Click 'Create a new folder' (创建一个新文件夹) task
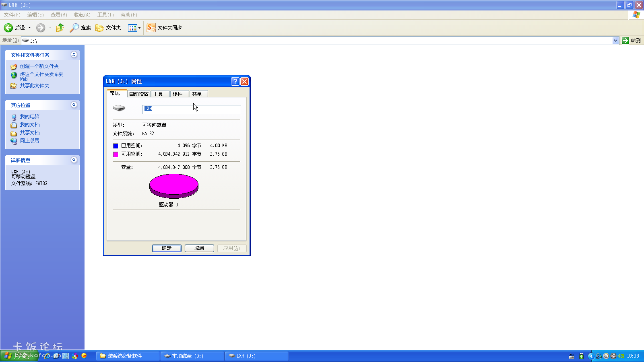 coord(39,66)
